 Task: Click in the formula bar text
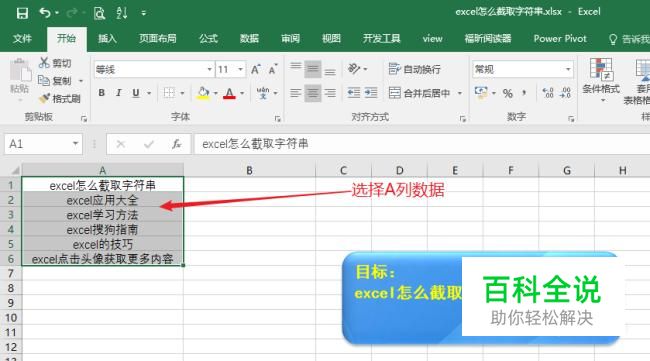(255, 144)
